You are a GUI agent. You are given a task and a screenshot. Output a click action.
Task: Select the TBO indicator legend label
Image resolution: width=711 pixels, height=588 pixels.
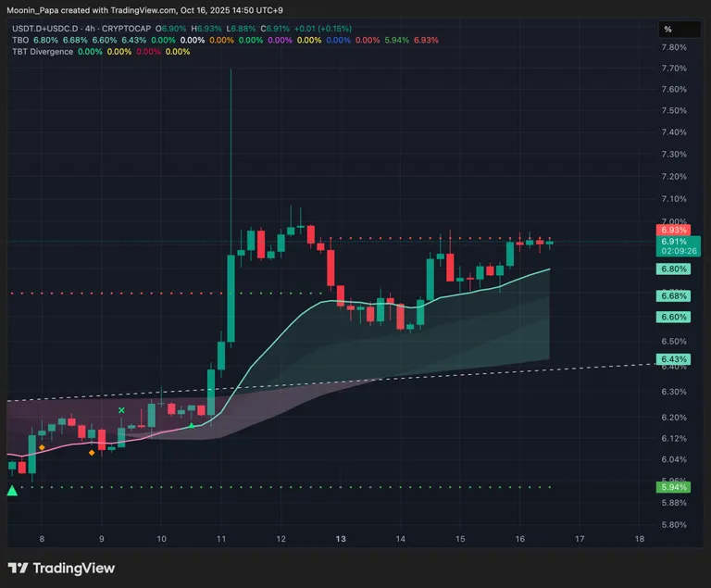click(20, 40)
